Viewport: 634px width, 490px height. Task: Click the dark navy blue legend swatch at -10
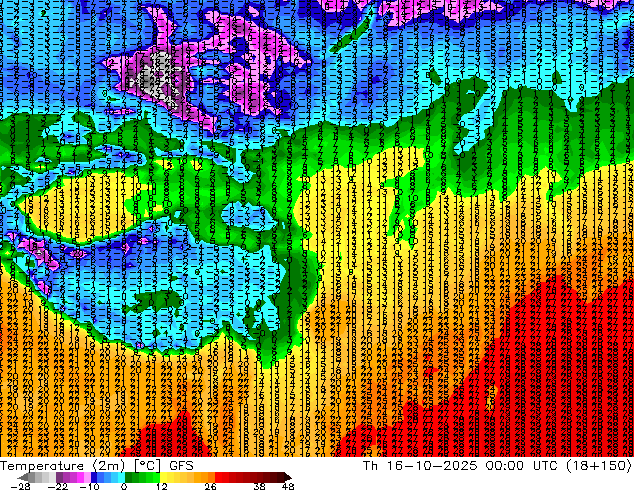click(94, 477)
